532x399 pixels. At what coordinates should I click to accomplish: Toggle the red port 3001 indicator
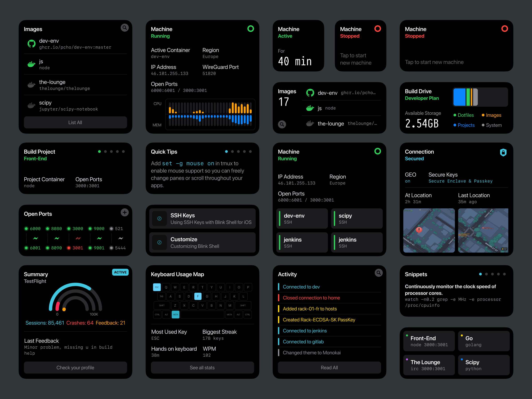click(x=69, y=248)
